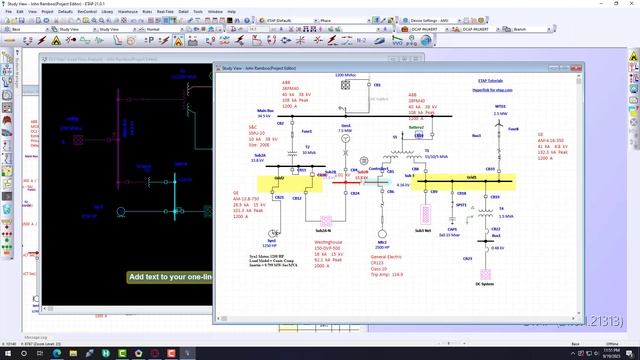This screenshot has height=360, width=640.
Task: Open the Help menu
Action: (231, 12)
